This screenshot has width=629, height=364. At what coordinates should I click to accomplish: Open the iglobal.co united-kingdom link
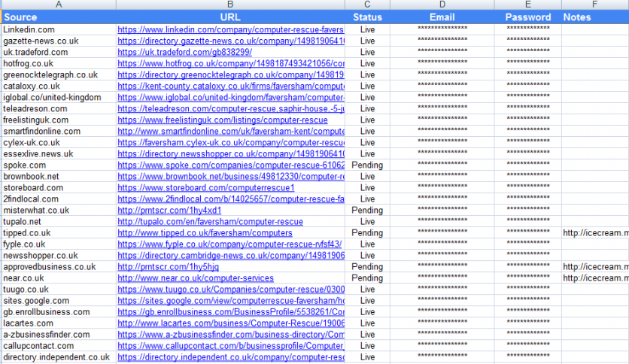click(x=231, y=98)
